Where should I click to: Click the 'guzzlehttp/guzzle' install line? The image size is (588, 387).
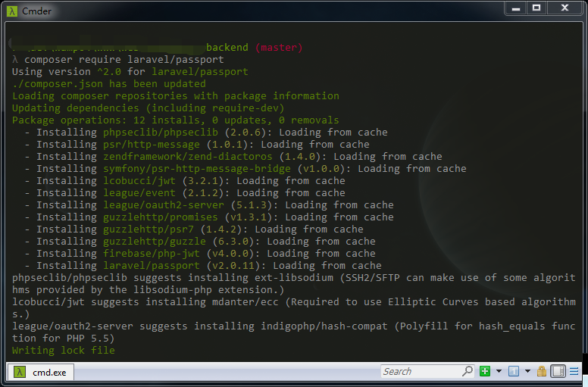pyautogui.click(x=200, y=242)
